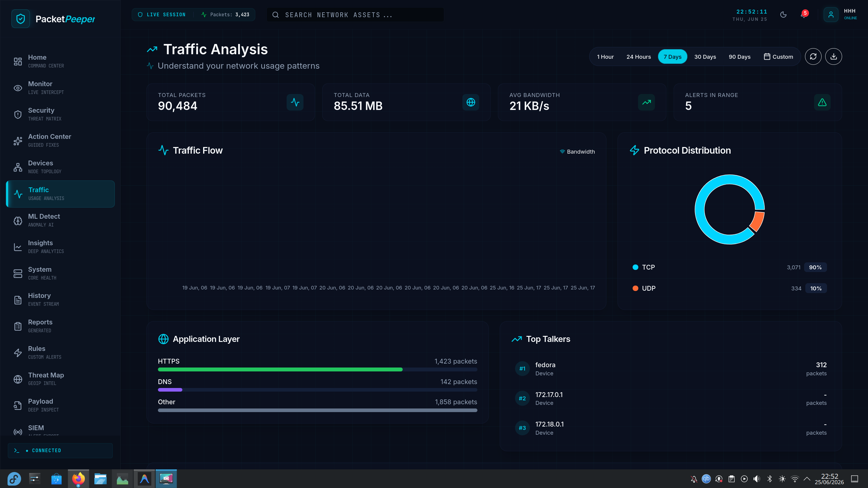This screenshot has height=488, width=868.
Task: Click the UDP 10% badge
Action: [816, 288]
